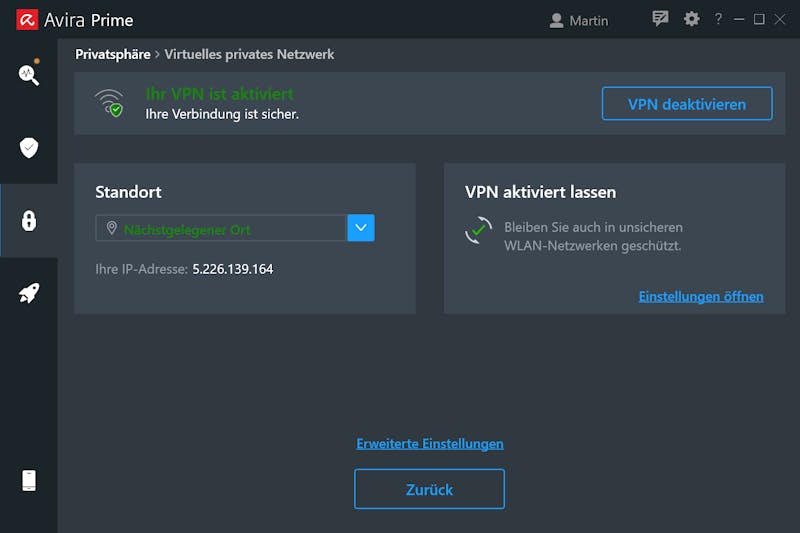Select the Privacy padlock sidebar icon
Viewport: 800px width, 533px height.
[29, 220]
